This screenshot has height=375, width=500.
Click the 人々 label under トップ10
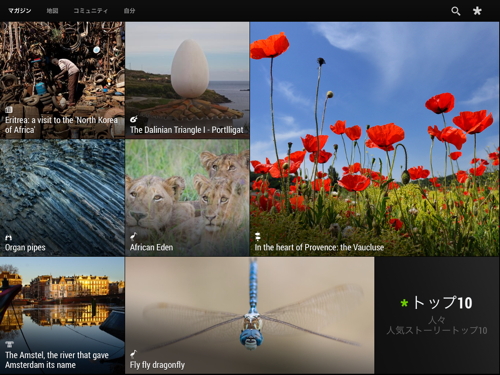click(x=437, y=320)
